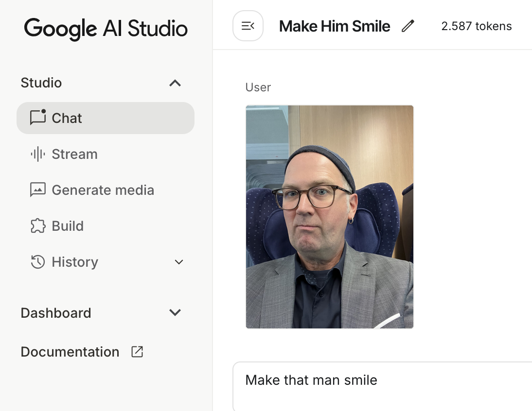The height and width of the screenshot is (411, 532).
Task: Click the Google AI Studio logo
Action: [106, 28]
